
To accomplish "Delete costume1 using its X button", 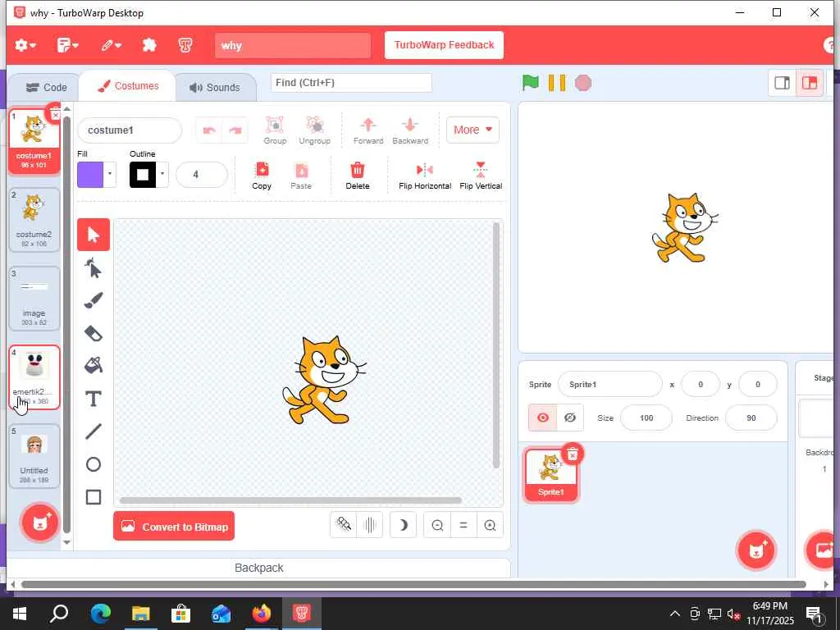I will (x=55, y=114).
